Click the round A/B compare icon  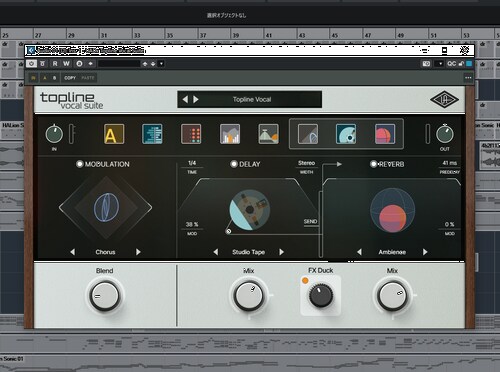(x=79, y=63)
